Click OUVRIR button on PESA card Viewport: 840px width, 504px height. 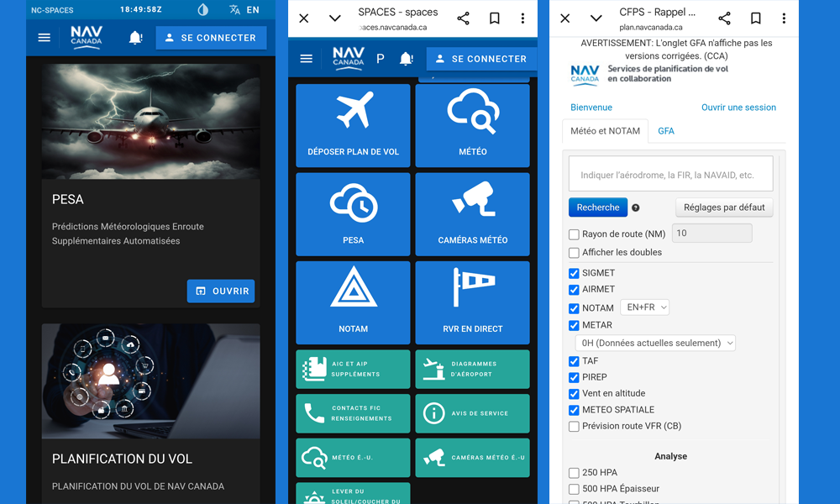pos(221,291)
